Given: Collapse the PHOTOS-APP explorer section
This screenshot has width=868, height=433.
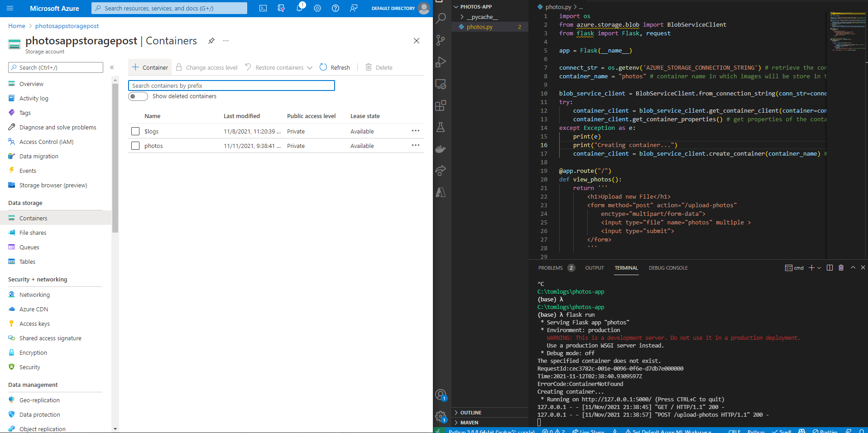Looking at the screenshot, I should [476, 7].
